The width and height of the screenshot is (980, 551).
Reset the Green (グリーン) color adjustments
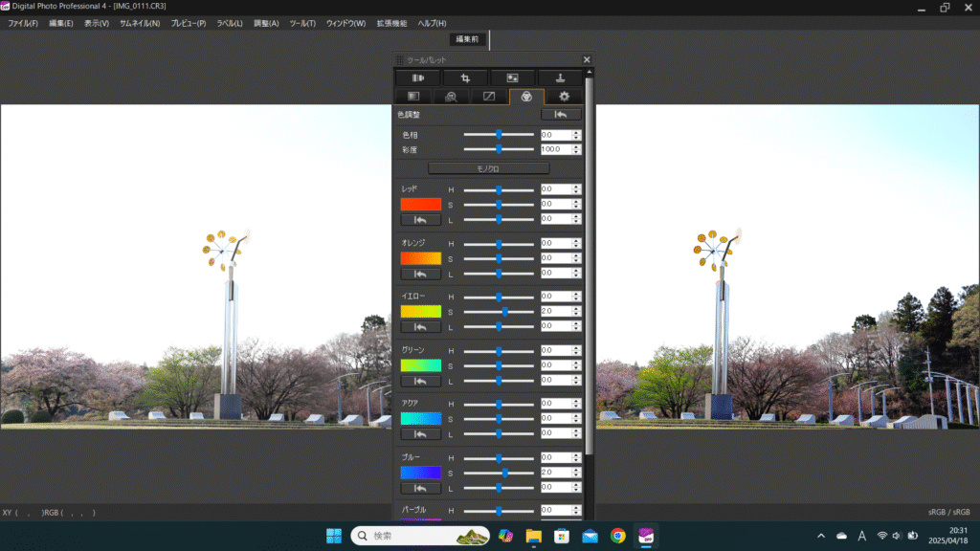point(420,381)
